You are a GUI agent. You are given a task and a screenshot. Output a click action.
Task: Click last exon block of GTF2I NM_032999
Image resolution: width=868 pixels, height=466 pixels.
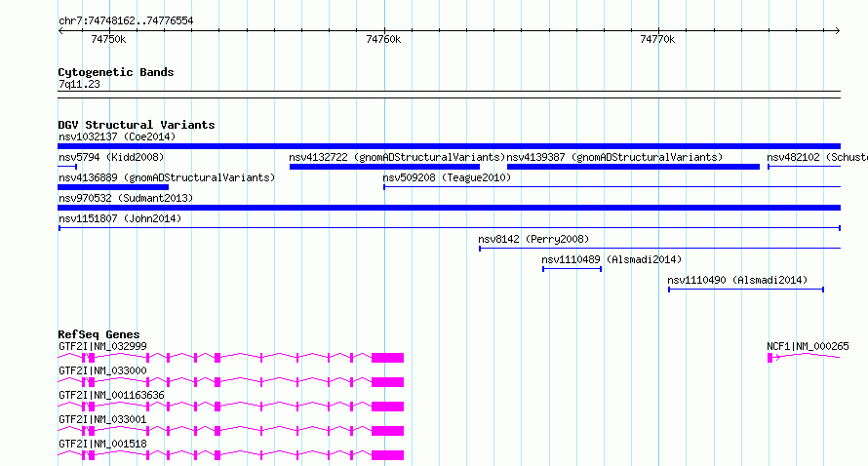tap(387, 358)
